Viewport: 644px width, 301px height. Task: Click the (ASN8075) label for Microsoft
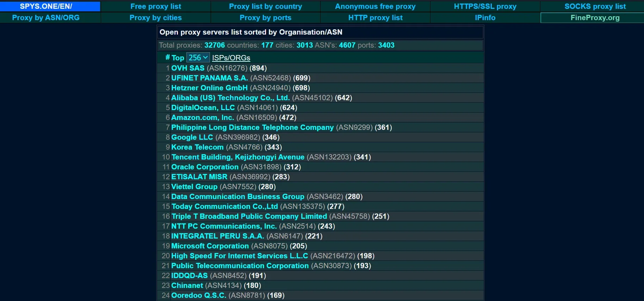(270, 246)
